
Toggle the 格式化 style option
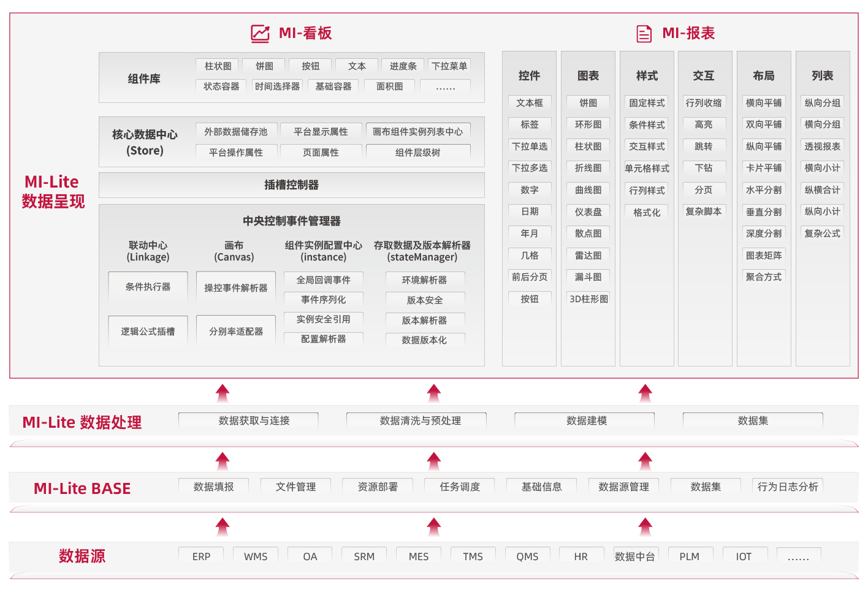point(646,211)
